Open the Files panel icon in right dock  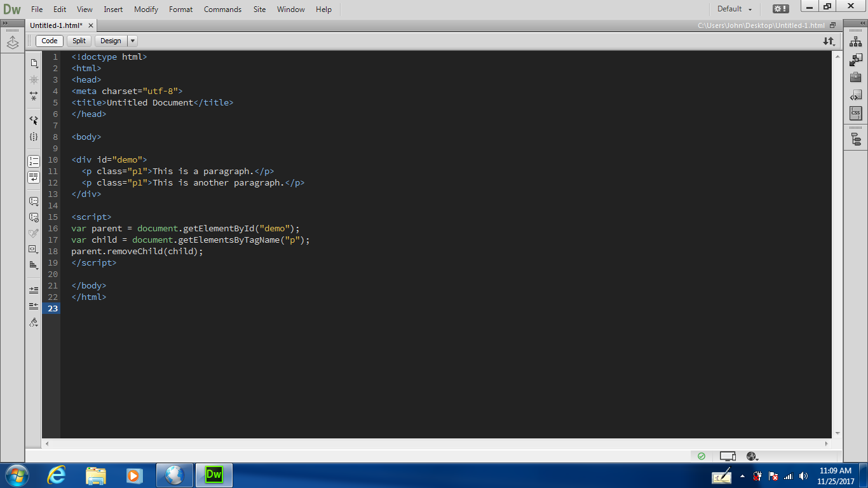coord(856,42)
